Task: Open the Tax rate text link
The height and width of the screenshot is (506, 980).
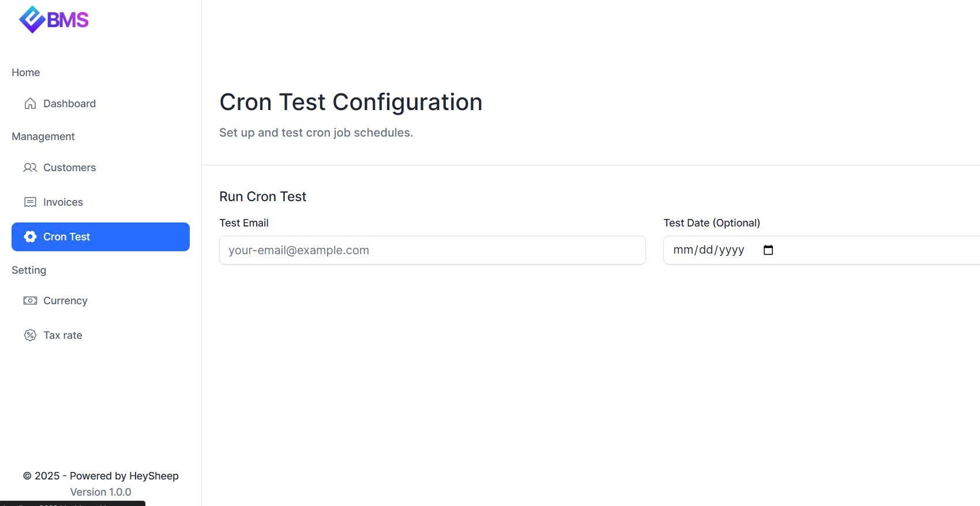Action: 62,335
